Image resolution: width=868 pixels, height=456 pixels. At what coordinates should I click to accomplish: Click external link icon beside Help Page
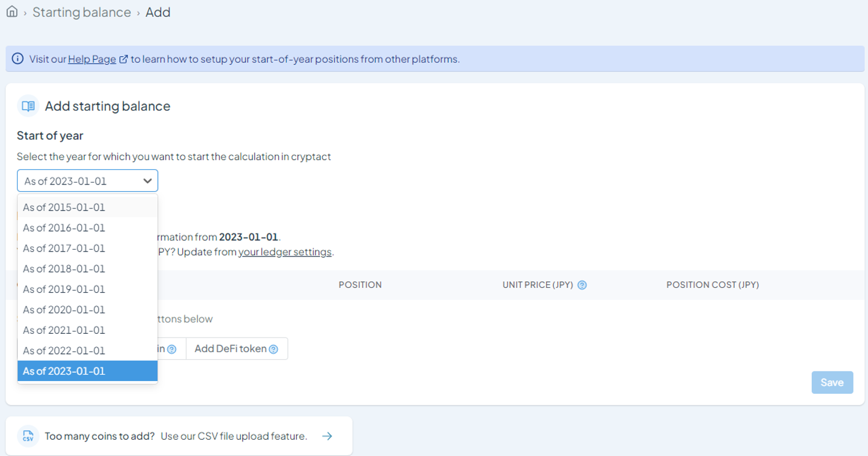click(x=123, y=59)
